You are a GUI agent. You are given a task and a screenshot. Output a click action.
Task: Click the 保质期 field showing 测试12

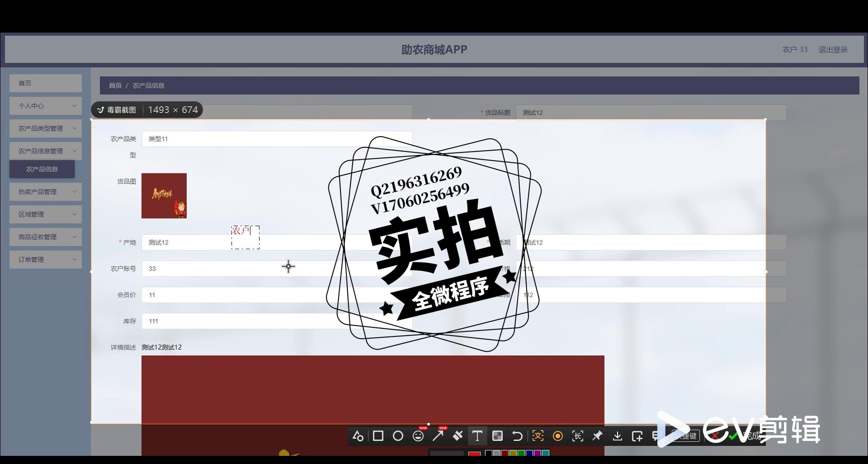click(x=651, y=242)
